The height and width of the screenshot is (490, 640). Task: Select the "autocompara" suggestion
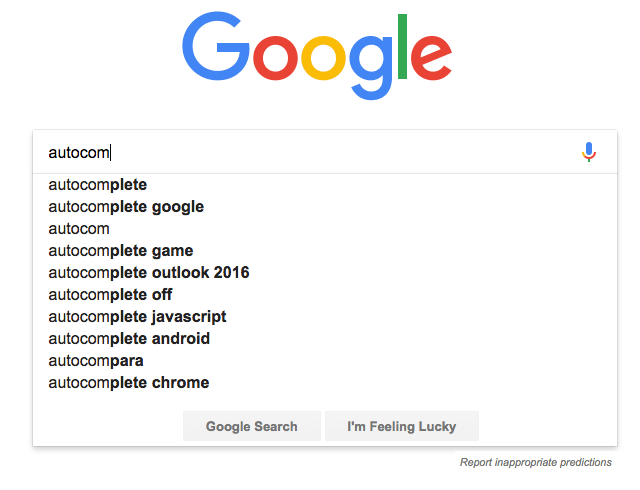point(96,361)
